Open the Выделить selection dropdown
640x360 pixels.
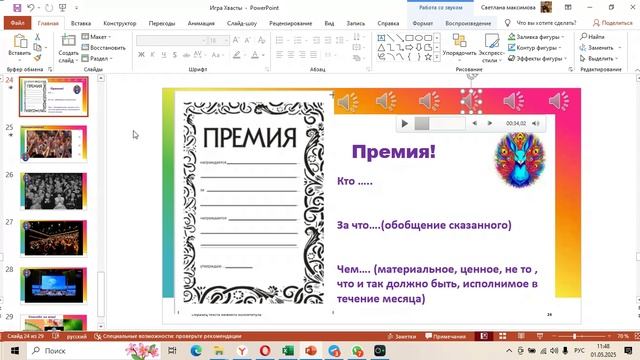[x=600, y=58]
